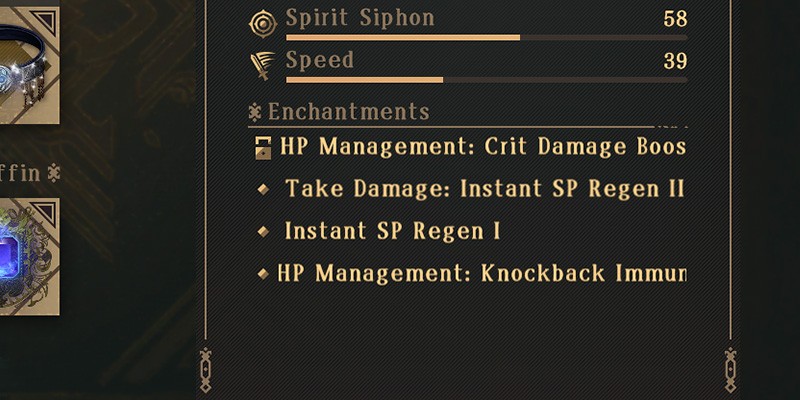
Task: Select the Instant SP Regen I enchantment
Action: [x=392, y=232]
